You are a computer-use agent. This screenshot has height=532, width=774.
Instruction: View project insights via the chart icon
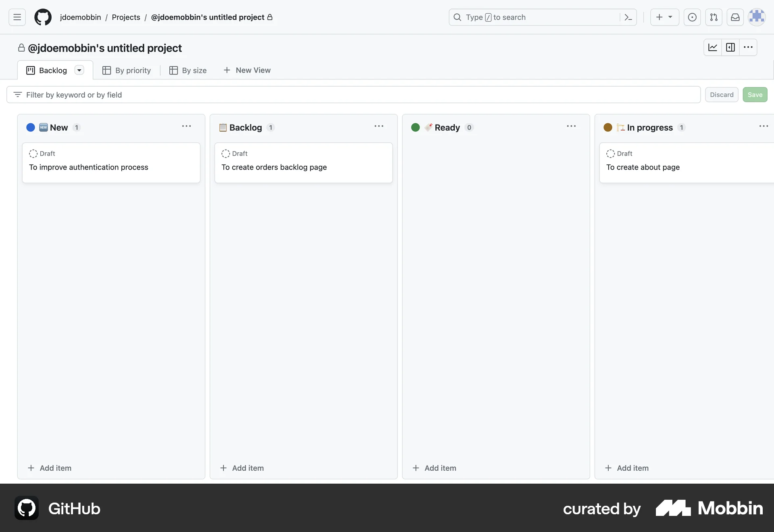[x=712, y=47]
